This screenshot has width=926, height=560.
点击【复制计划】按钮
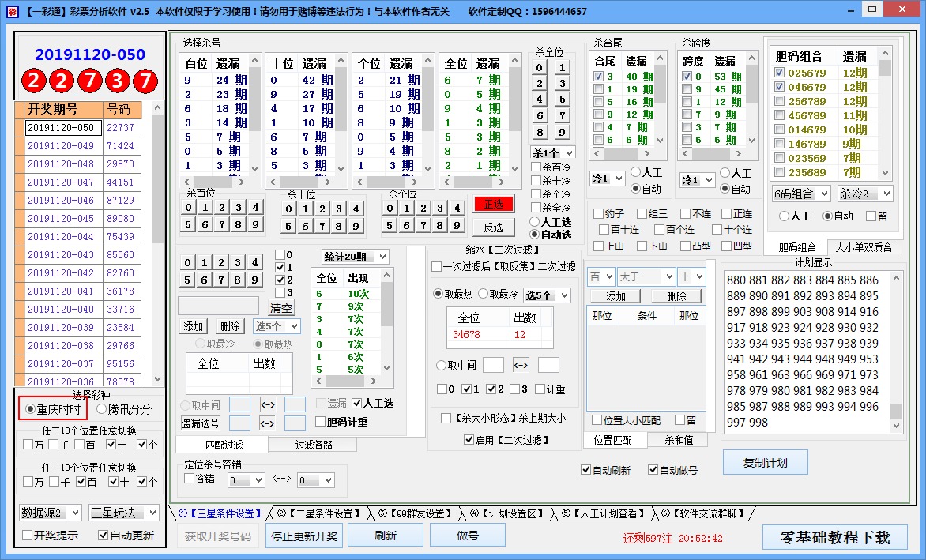pos(764,462)
